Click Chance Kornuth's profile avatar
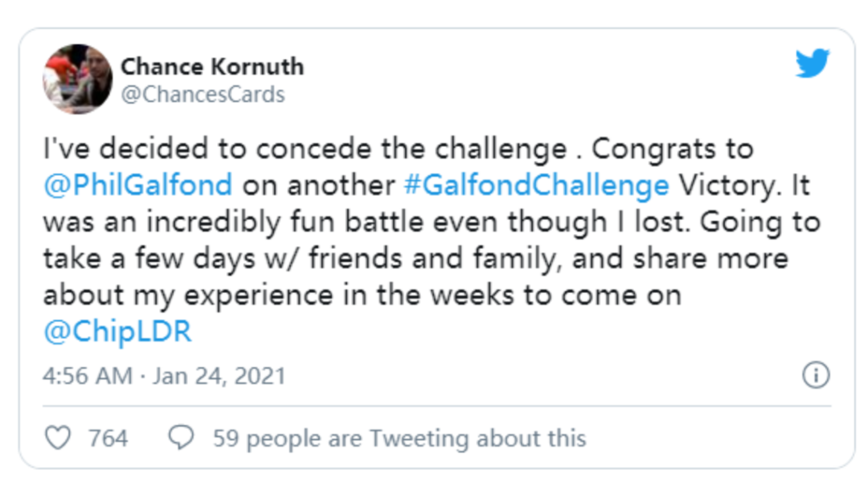The width and height of the screenshot is (868, 483). pyautogui.click(x=76, y=79)
